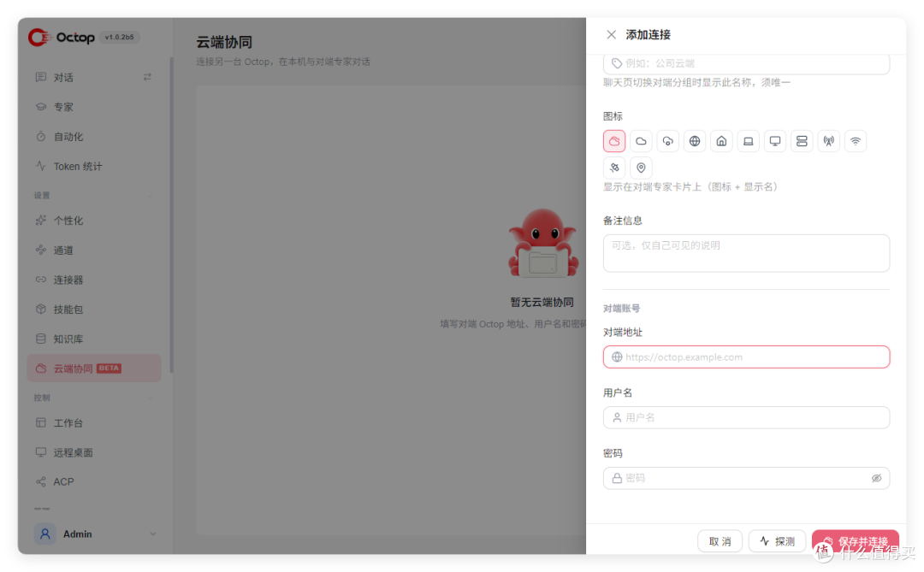Open 知识库 page
Viewport: 924px width, 572px height.
pos(94,339)
